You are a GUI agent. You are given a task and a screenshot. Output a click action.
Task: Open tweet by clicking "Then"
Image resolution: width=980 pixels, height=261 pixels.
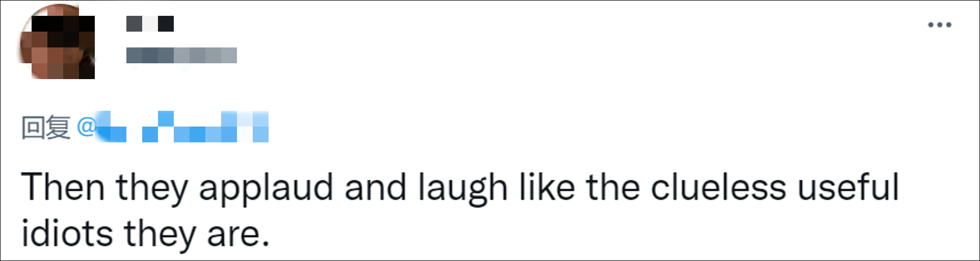63,188
